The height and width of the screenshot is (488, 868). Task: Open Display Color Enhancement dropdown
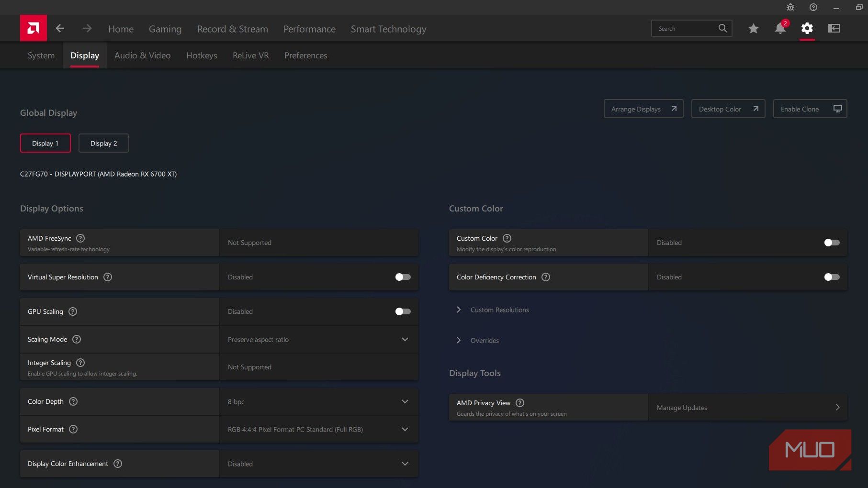[319, 464]
